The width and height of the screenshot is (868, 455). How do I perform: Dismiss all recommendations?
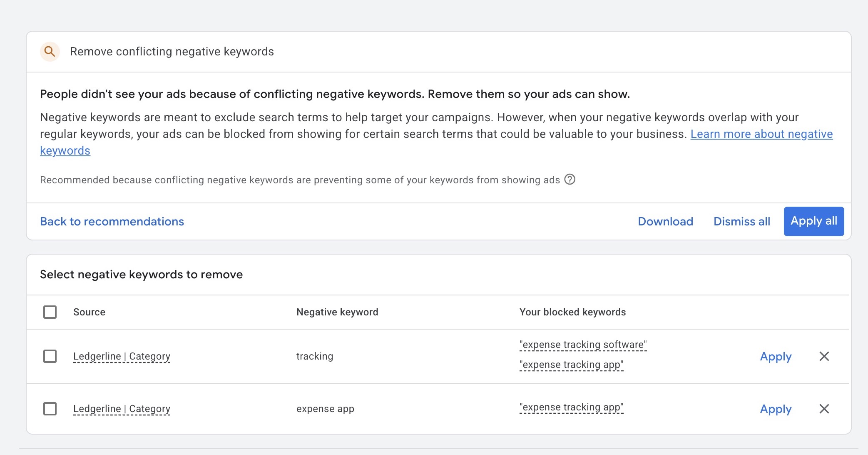742,221
